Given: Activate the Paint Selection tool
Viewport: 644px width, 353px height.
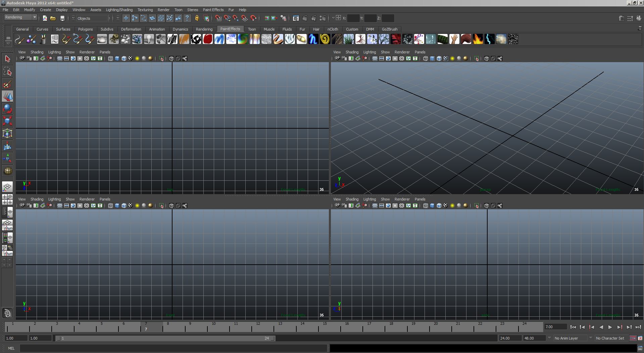Looking at the screenshot, I should (x=7, y=84).
